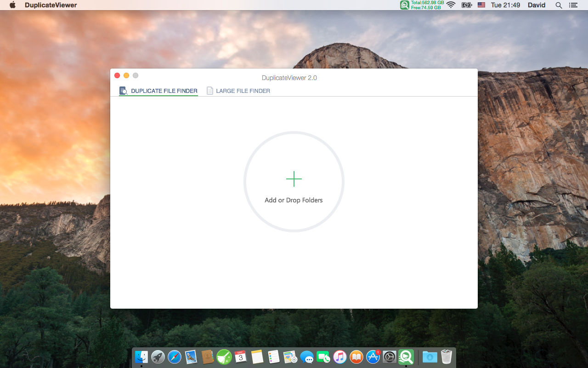
Task: Open the Wi-Fi status menu
Action: [451, 5]
